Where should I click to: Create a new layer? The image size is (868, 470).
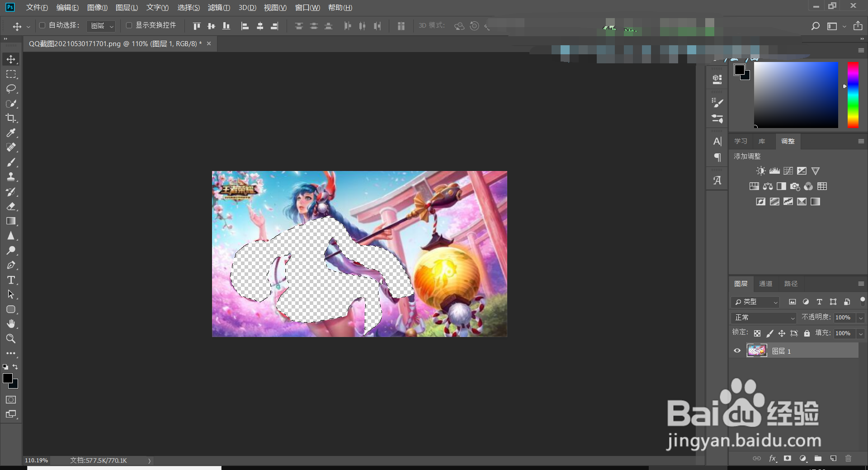(x=833, y=458)
